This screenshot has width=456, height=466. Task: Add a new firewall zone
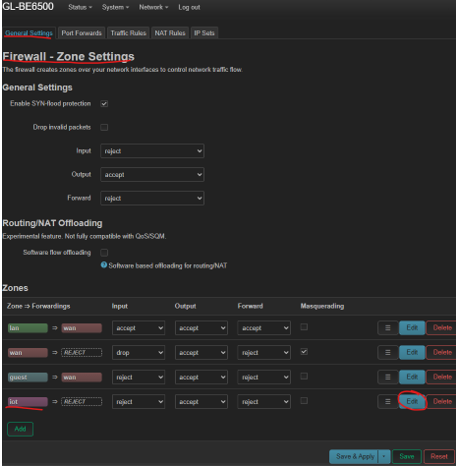pyautogui.click(x=20, y=429)
